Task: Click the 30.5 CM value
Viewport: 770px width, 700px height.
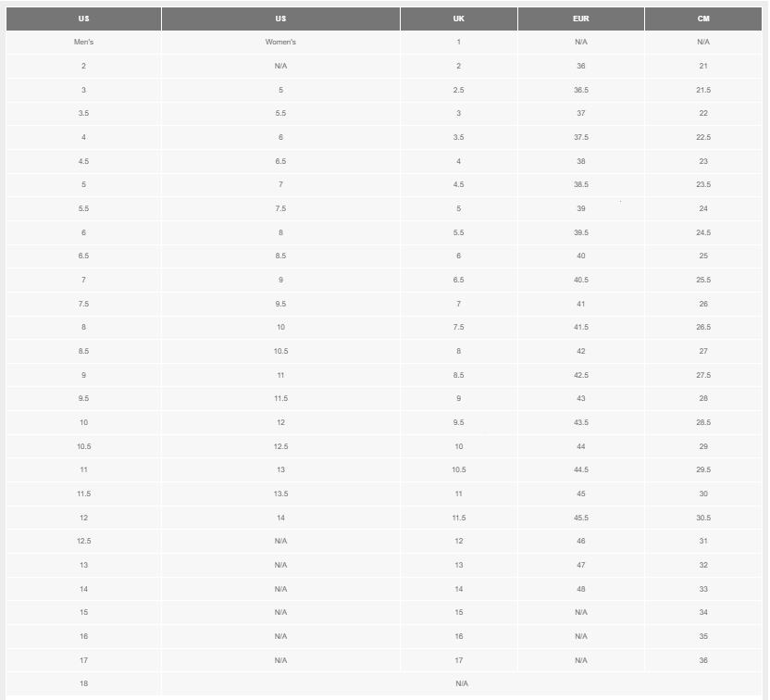Action: [x=703, y=518]
